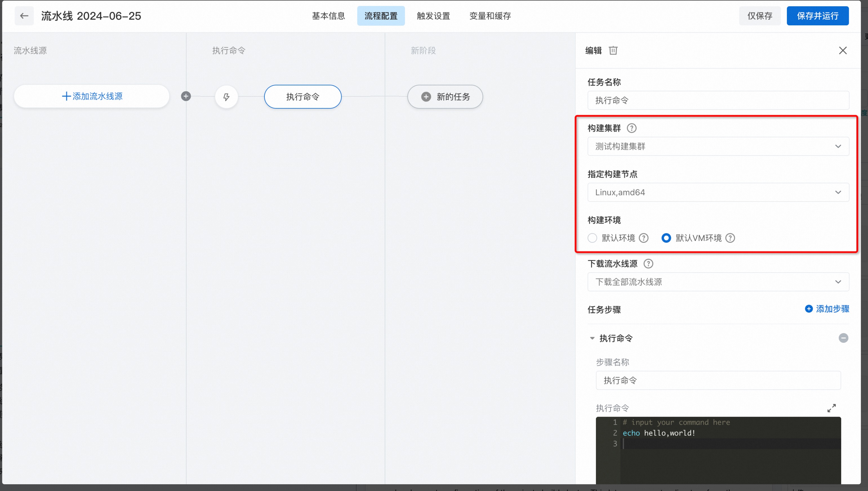
Task: Click the plus circle between pipeline source and stage
Action: click(x=186, y=96)
